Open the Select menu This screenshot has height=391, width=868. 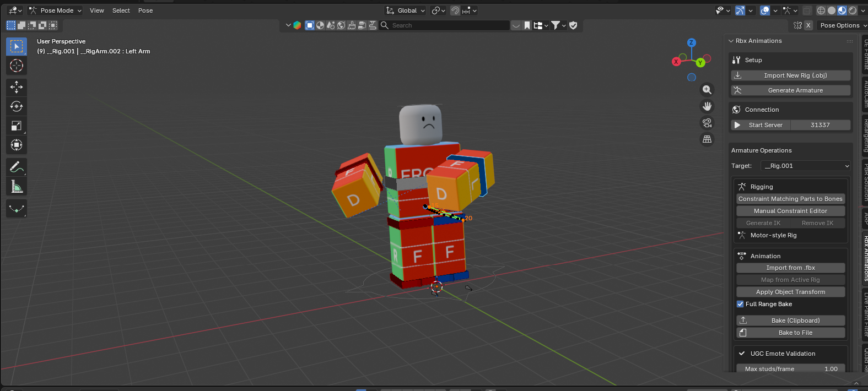(121, 10)
